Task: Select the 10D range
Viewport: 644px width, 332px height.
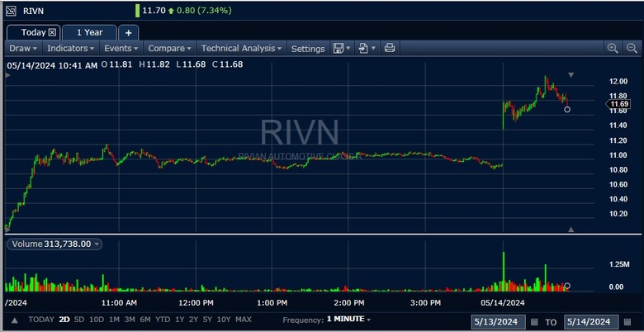Action: (97, 320)
